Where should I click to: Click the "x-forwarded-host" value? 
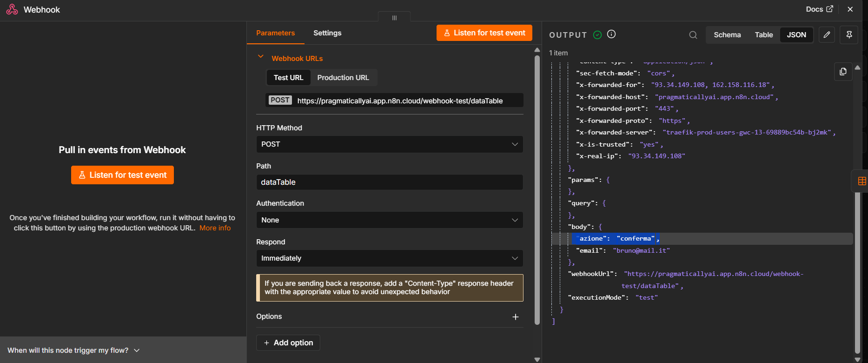pos(714,97)
